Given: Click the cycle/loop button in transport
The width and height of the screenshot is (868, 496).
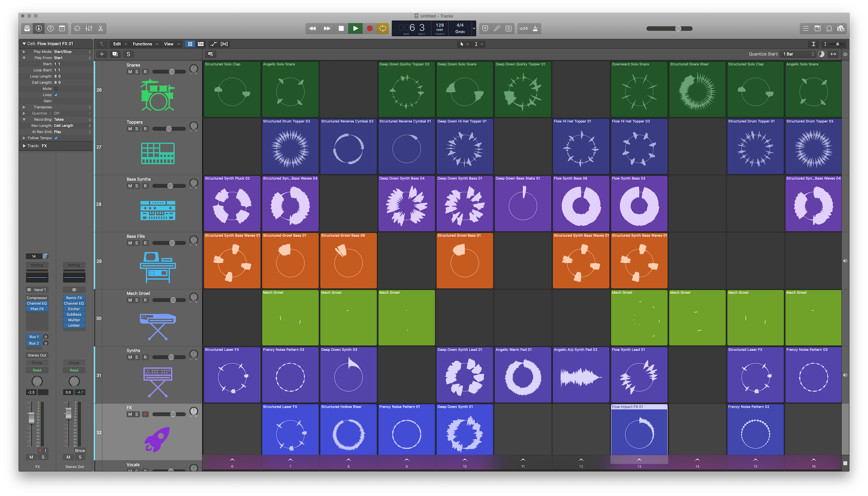Looking at the screenshot, I should [x=384, y=28].
